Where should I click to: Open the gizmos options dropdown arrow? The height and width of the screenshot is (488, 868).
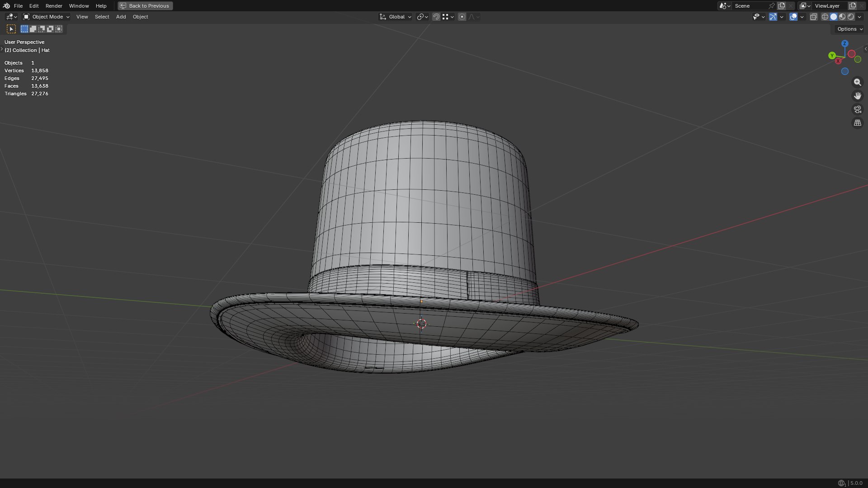tap(782, 17)
